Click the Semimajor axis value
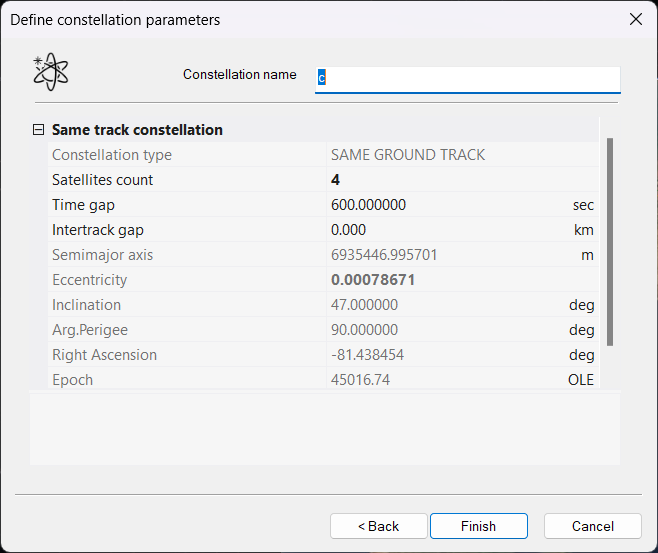This screenshot has height=553, width=658. (x=440, y=255)
